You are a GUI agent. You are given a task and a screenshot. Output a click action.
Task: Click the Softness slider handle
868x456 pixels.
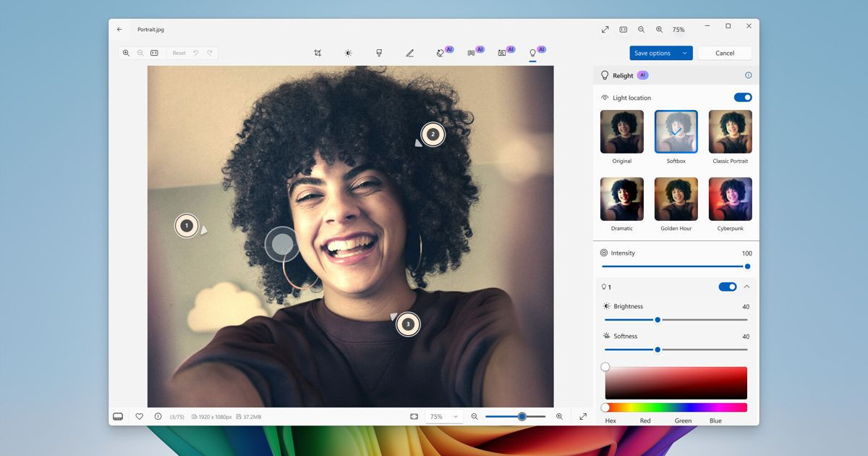(658, 350)
